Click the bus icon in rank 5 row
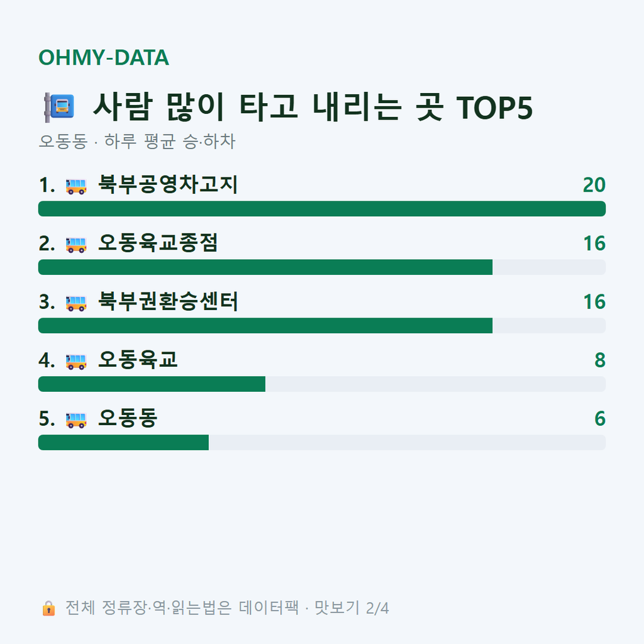644x644 pixels. point(76,419)
